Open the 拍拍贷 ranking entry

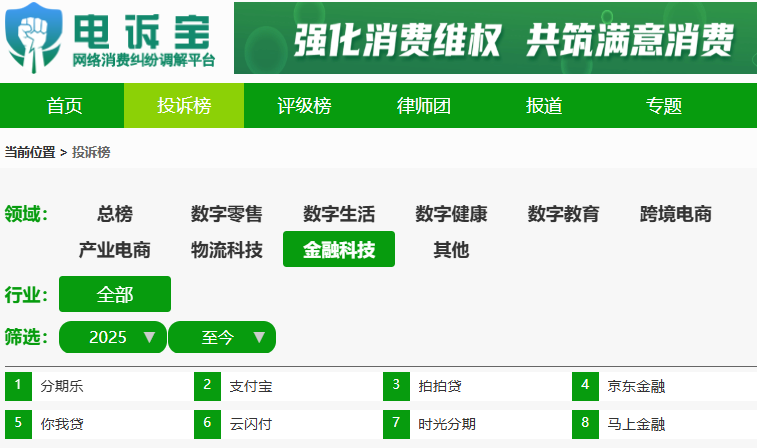tap(440, 386)
